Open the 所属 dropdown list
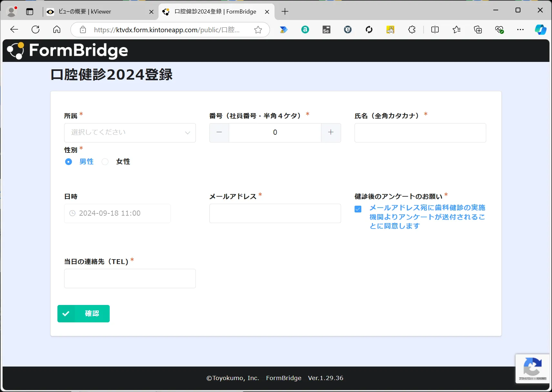The height and width of the screenshot is (392, 552). [x=130, y=132]
